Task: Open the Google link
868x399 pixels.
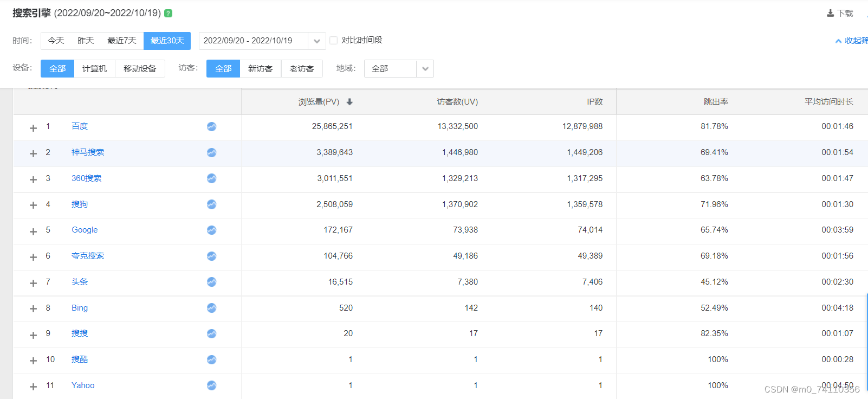Action: click(85, 230)
